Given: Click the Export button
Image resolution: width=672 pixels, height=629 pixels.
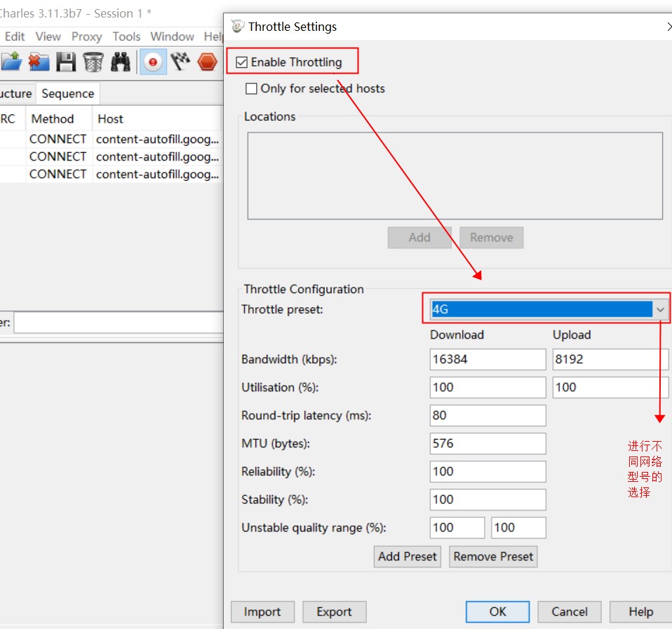Looking at the screenshot, I should coord(335,612).
